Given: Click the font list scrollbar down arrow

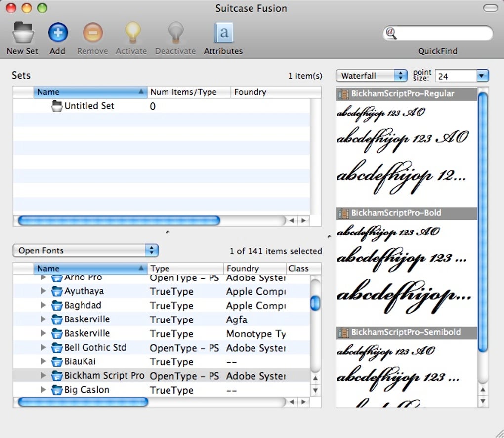Looking at the screenshot, I should click(315, 391).
